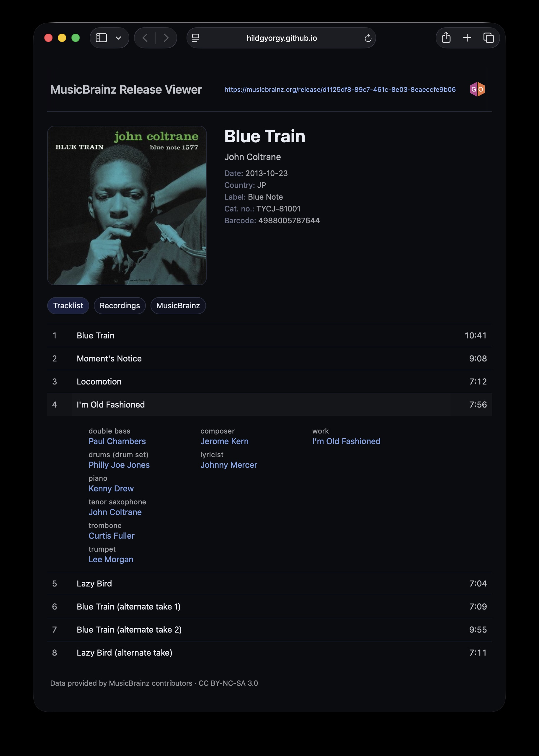This screenshot has width=539, height=756.
Task: Select the Tracklist tab
Action: (x=68, y=305)
